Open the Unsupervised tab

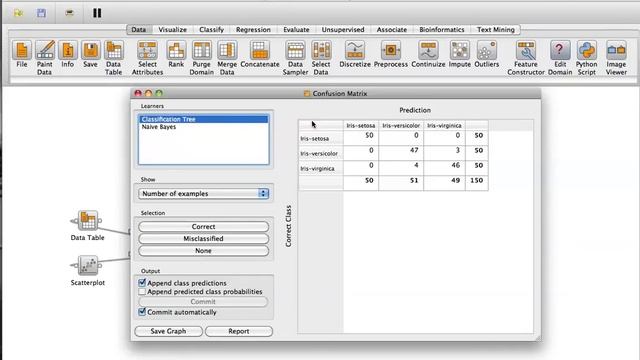[x=343, y=29]
